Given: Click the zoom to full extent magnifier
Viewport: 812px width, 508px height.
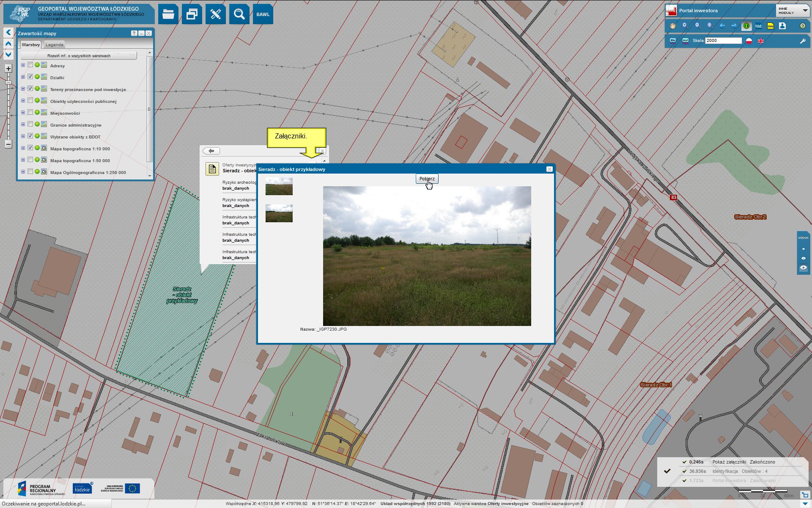Looking at the screenshot, I should [x=710, y=26].
